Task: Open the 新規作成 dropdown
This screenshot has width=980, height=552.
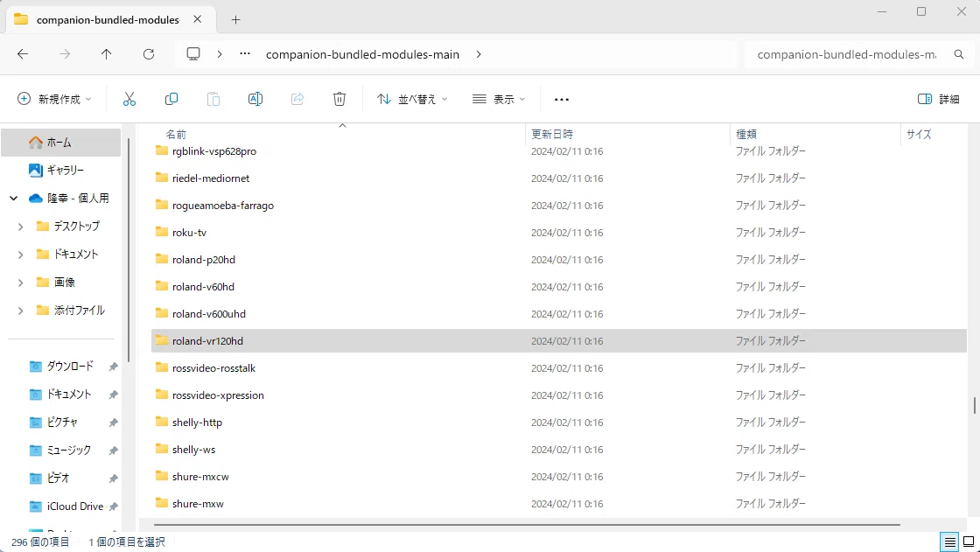Action: click(54, 99)
